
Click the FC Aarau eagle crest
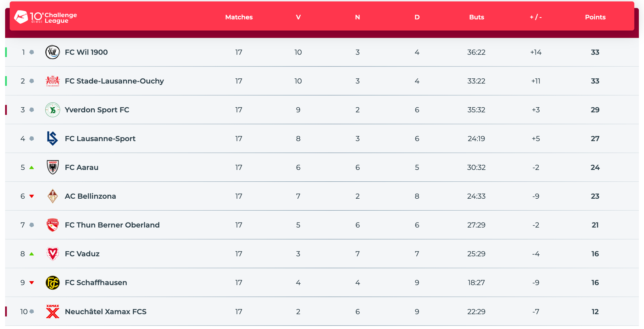tap(53, 167)
